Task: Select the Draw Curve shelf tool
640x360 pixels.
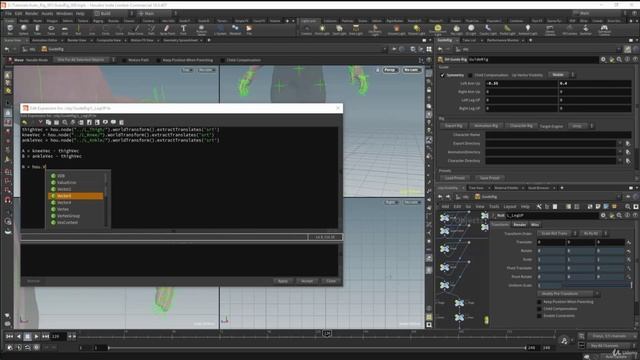Action: (136, 29)
